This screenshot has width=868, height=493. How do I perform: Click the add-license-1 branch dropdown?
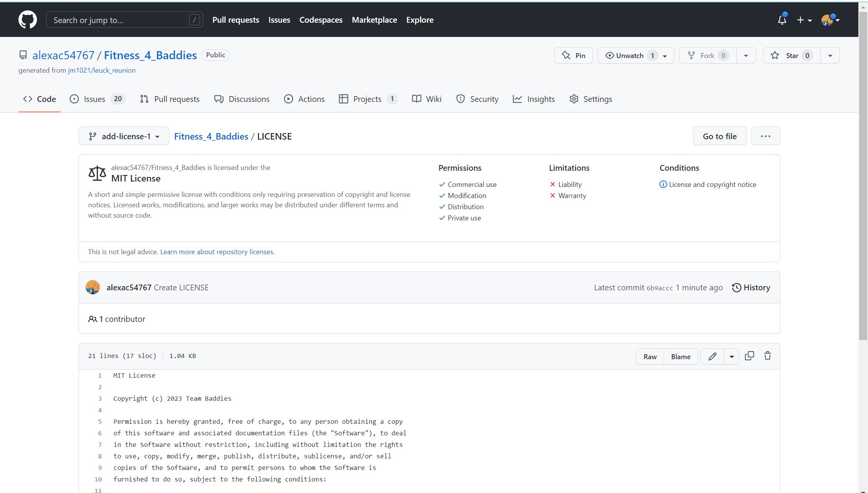[124, 136]
